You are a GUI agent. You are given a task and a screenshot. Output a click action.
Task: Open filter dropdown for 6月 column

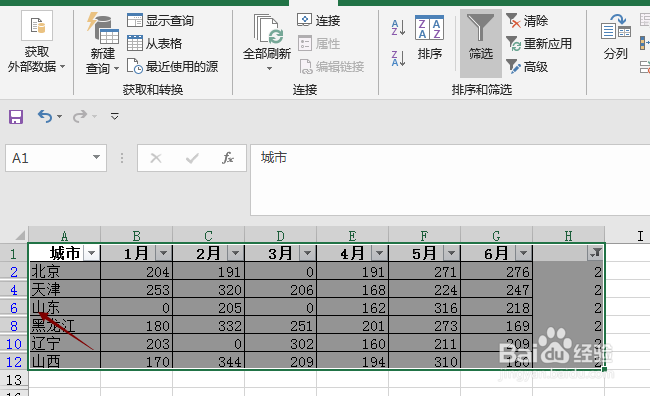(524, 253)
